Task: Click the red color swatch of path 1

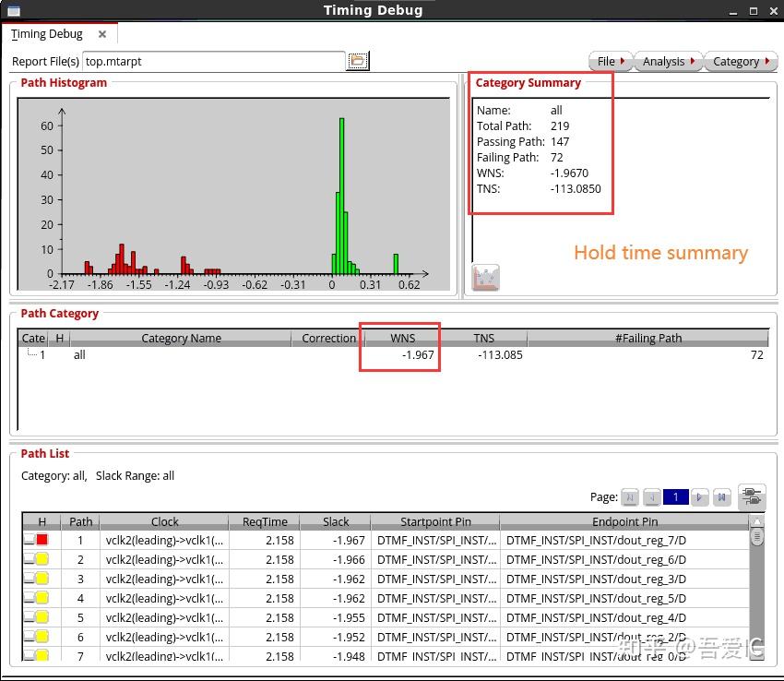Action: click(42, 540)
